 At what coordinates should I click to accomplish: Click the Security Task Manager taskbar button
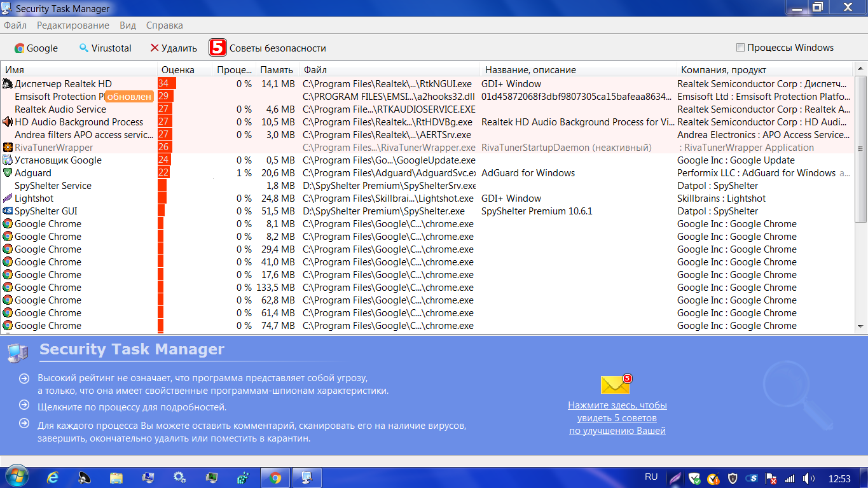pos(307,478)
